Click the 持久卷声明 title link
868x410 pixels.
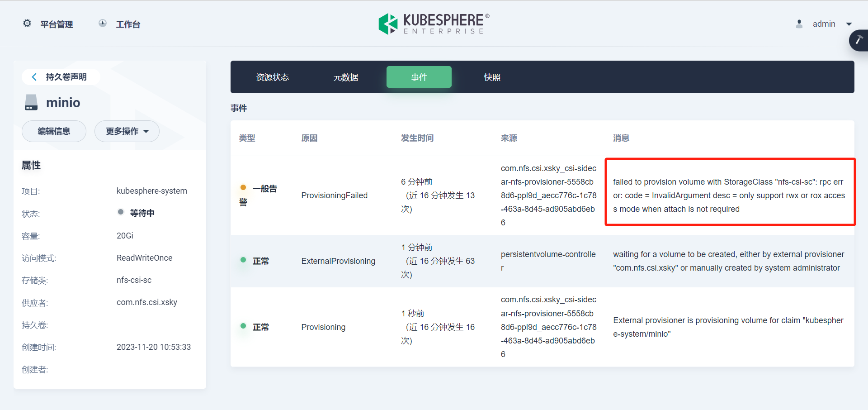(66, 76)
